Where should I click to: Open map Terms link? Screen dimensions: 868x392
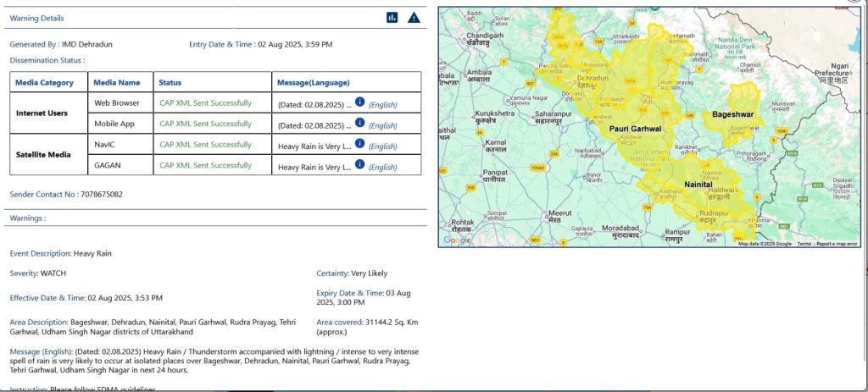pos(804,244)
